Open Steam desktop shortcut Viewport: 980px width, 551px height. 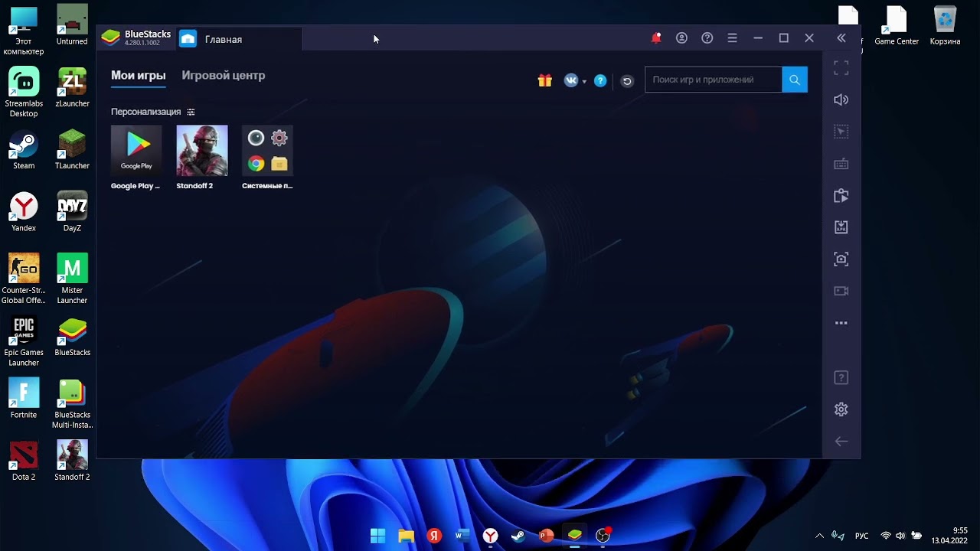coord(24,151)
